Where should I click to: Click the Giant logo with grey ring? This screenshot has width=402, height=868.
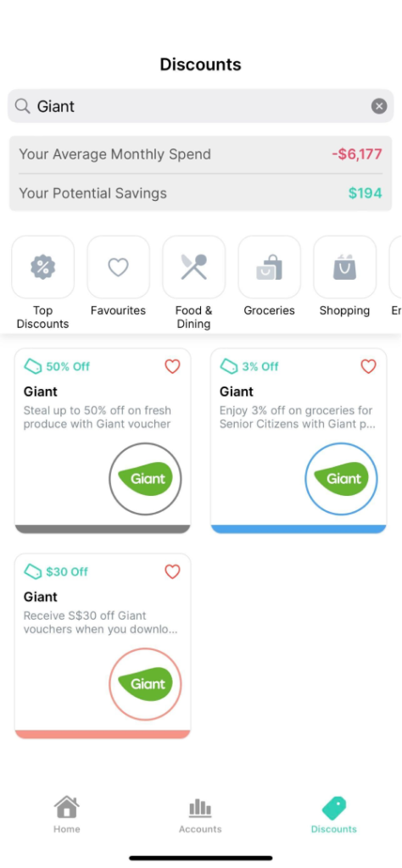pyautogui.click(x=145, y=479)
